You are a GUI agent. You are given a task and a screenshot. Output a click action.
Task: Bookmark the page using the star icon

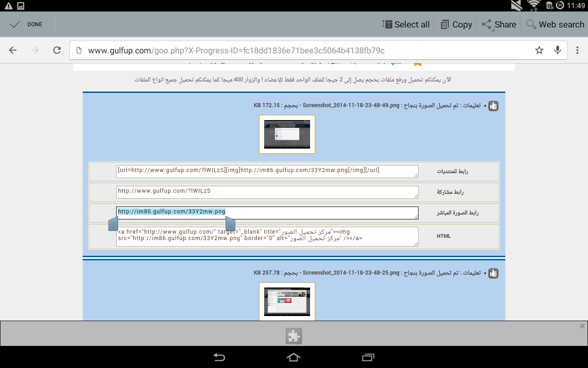coord(539,50)
